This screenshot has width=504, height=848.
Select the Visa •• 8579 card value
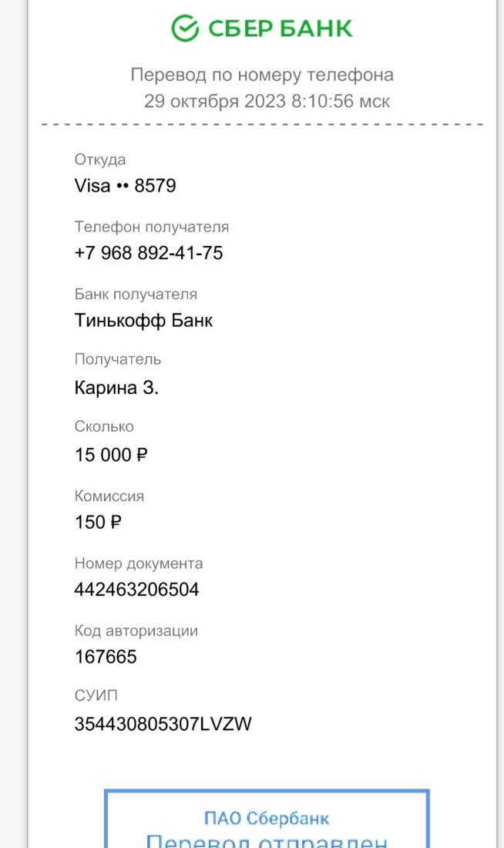click(x=126, y=186)
